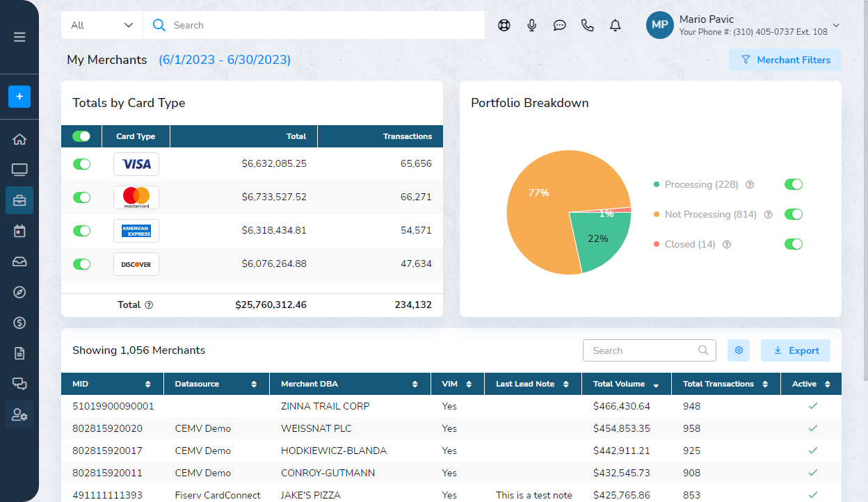Disable the Not Processing chart toggle
The height and width of the screenshot is (502, 868).
(793, 214)
